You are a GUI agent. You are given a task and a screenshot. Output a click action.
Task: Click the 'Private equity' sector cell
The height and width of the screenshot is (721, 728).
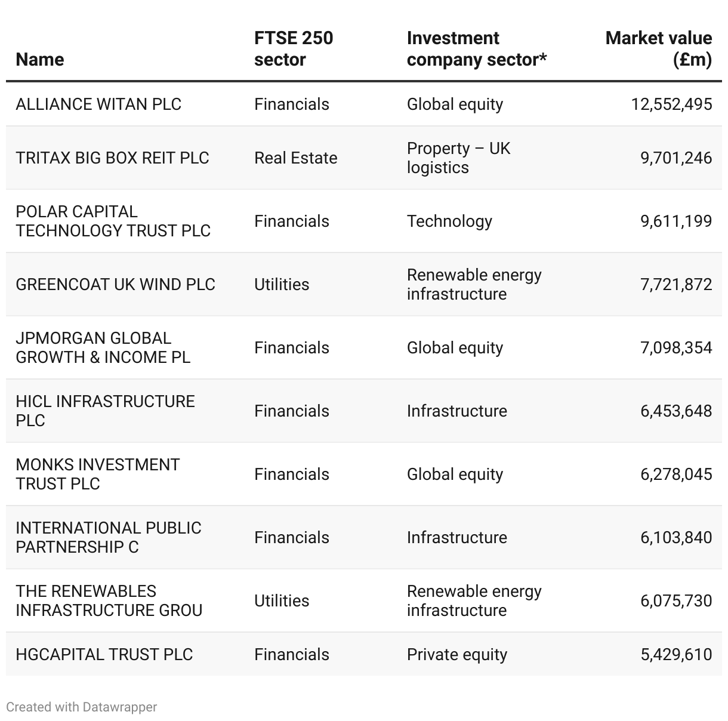456,655
